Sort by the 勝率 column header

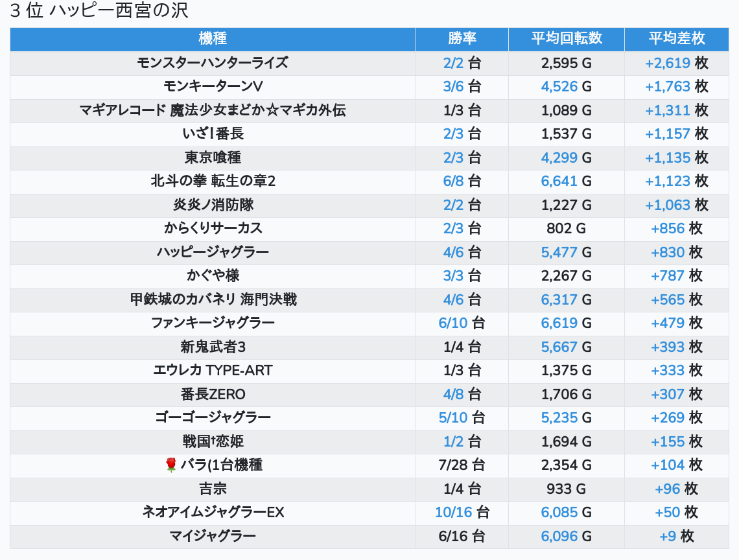462,38
